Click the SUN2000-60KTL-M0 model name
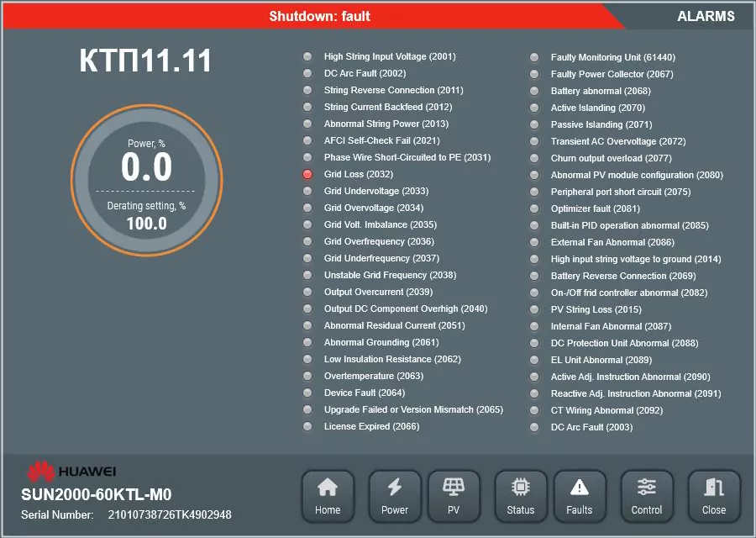The image size is (756, 538). [97, 494]
